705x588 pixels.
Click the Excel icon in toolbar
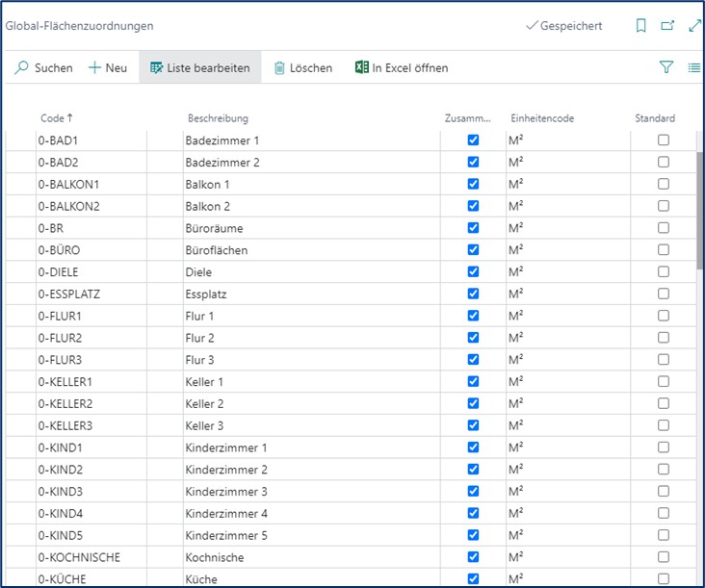362,68
